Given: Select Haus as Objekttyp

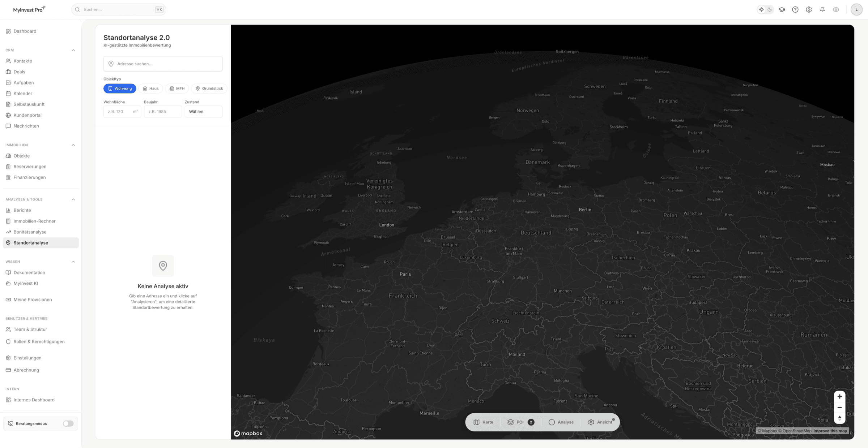Looking at the screenshot, I should click(x=150, y=88).
